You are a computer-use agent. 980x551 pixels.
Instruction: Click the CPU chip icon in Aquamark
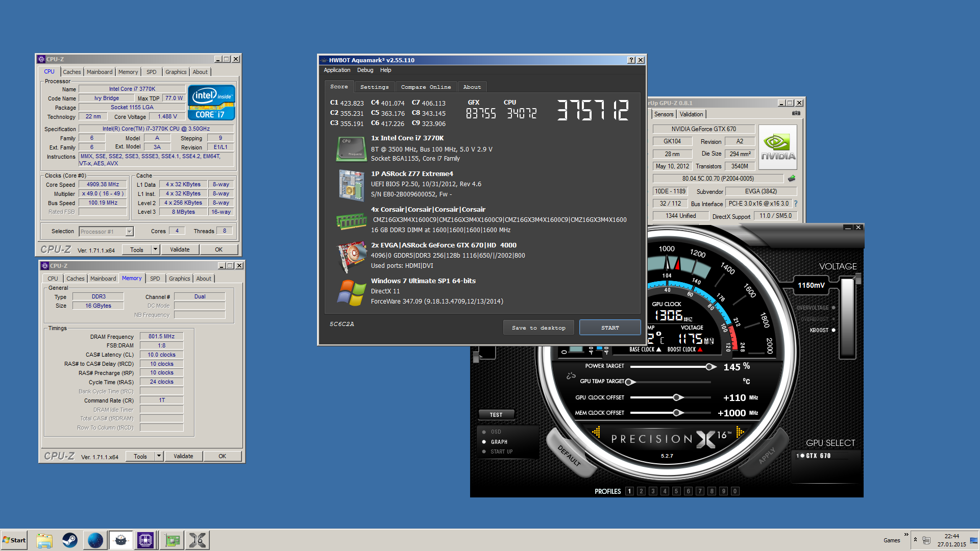click(x=352, y=148)
